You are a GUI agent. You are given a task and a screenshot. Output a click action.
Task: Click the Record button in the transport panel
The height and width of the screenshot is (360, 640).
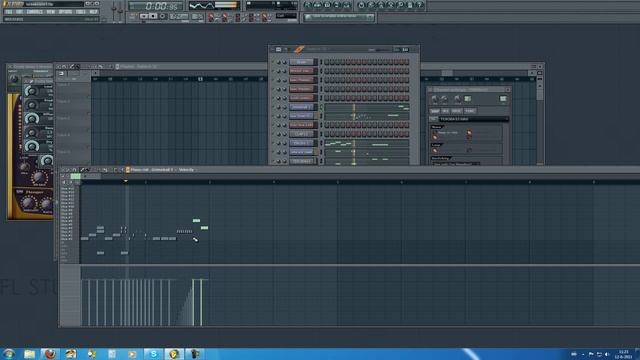click(162, 16)
